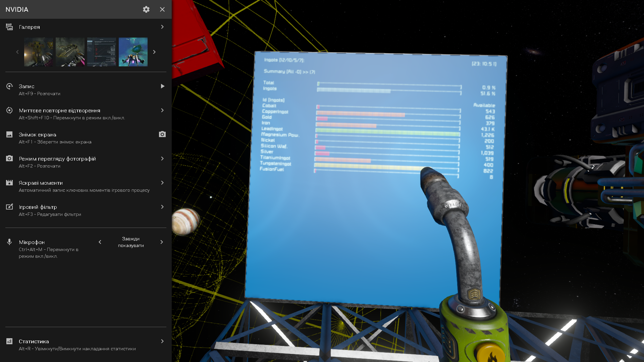Expand the Gallery section chevron

click(x=162, y=27)
